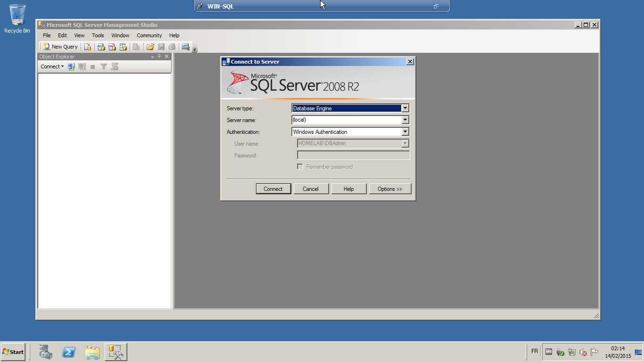
Task: Click the Object Explorer script details icon
Action: click(x=115, y=66)
